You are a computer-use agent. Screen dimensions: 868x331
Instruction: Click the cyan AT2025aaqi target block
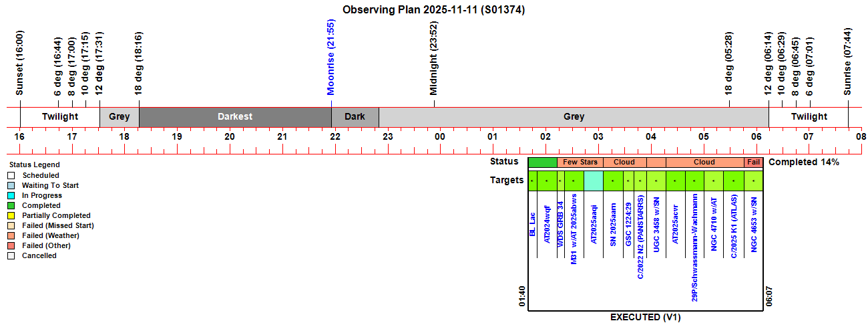click(593, 181)
